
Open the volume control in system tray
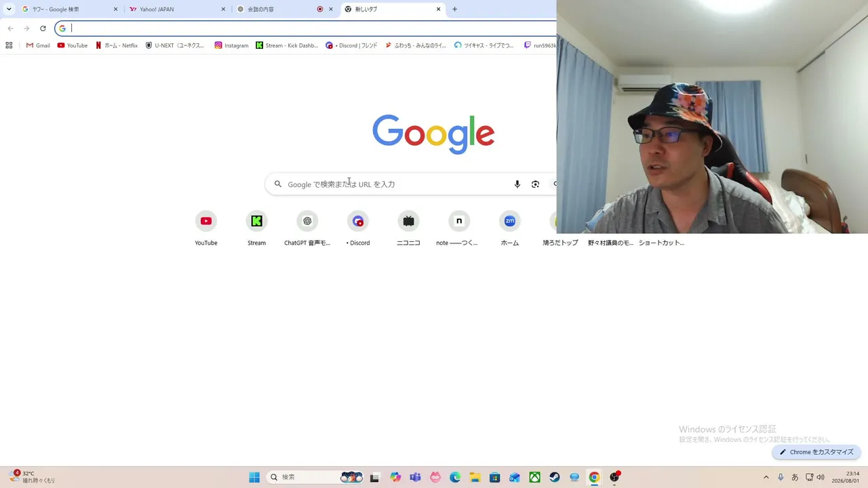point(821,477)
